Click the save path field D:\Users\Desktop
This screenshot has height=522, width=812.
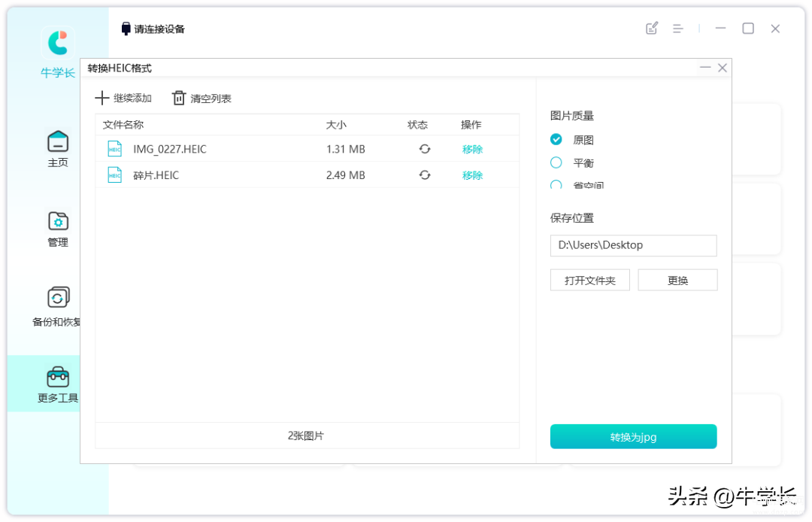pos(633,245)
